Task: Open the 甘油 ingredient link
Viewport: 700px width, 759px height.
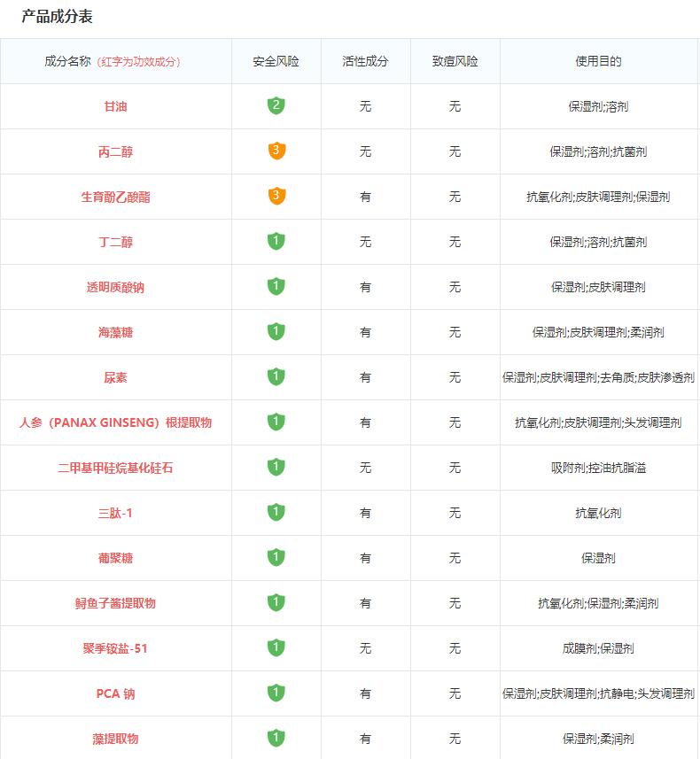Action: pos(115,106)
